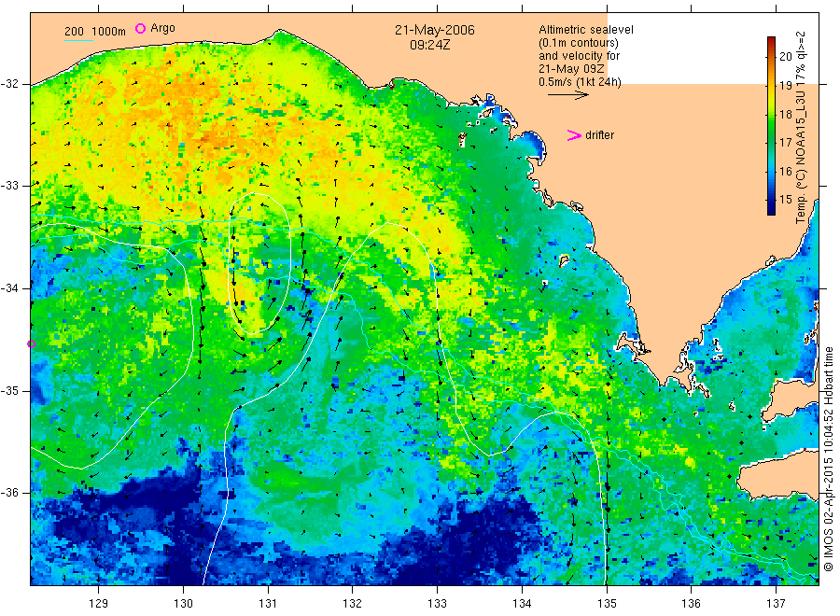
Task: Click the colorbar value 16
Action: click(x=785, y=172)
